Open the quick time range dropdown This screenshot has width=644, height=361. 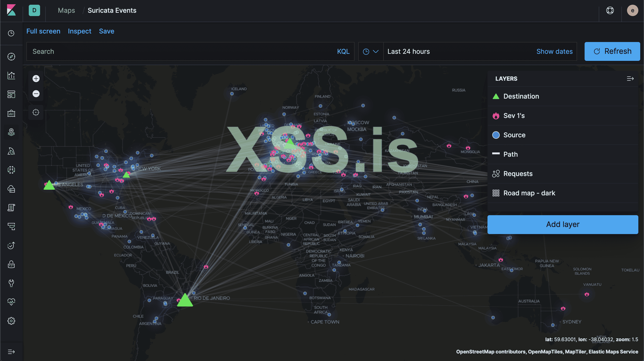pyautogui.click(x=371, y=51)
